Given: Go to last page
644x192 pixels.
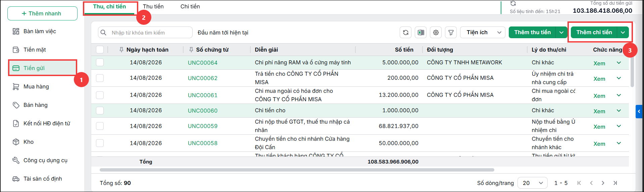Looking at the screenshot, I should coord(615,183).
